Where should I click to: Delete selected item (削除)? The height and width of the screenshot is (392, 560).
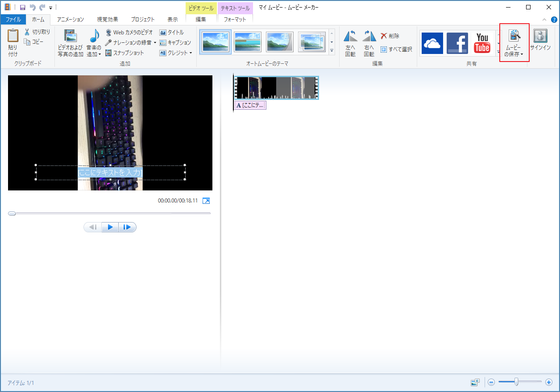[390, 36]
